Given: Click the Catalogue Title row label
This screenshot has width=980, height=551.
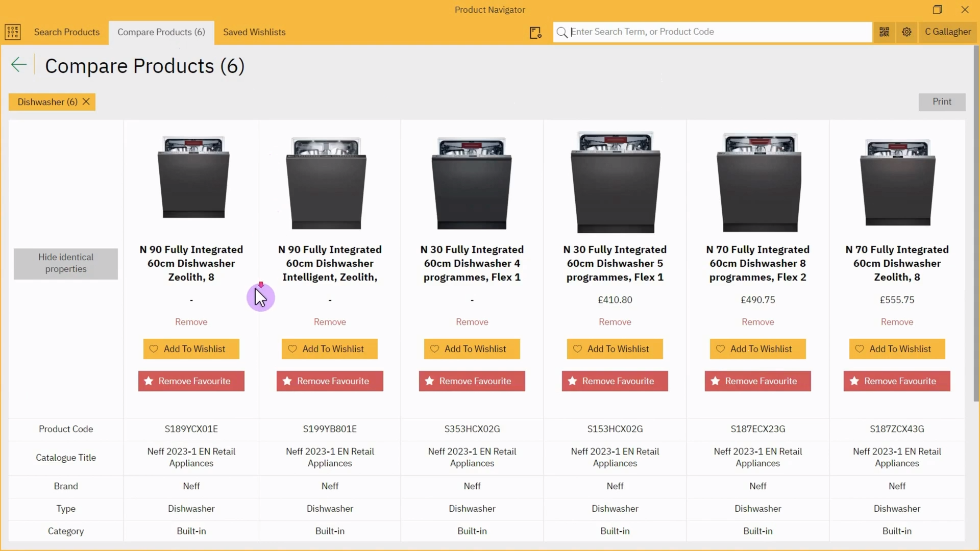Looking at the screenshot, I should [x=66, y=458].
